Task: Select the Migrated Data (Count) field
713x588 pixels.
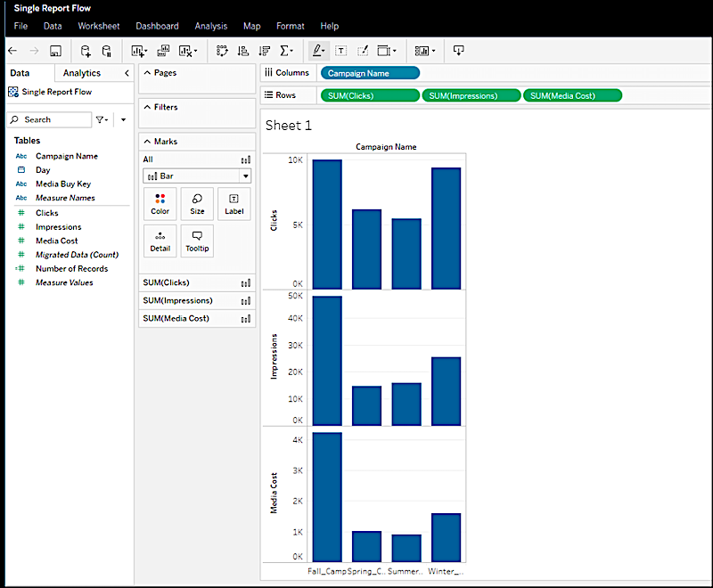Action: tap(77, 255)
